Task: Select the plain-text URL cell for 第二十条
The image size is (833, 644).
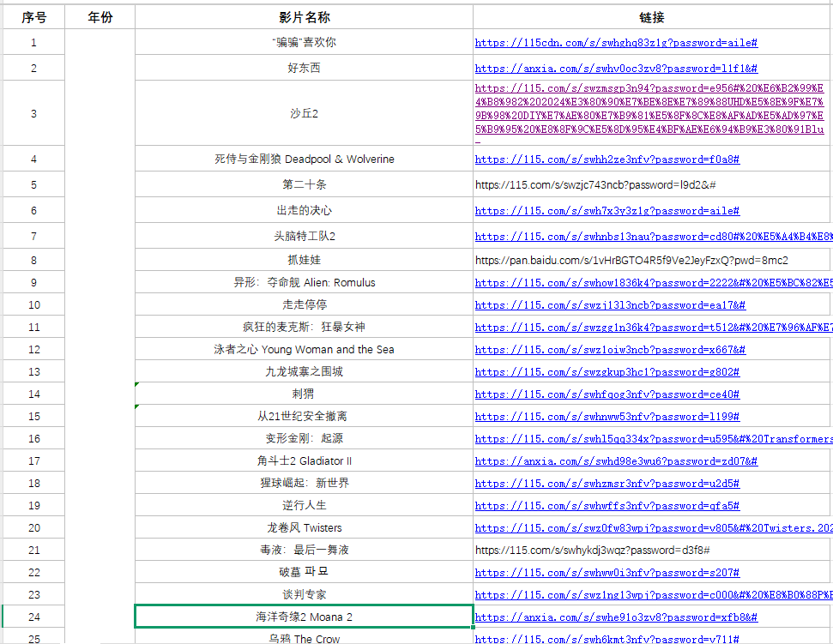Action: pos(652,184)
